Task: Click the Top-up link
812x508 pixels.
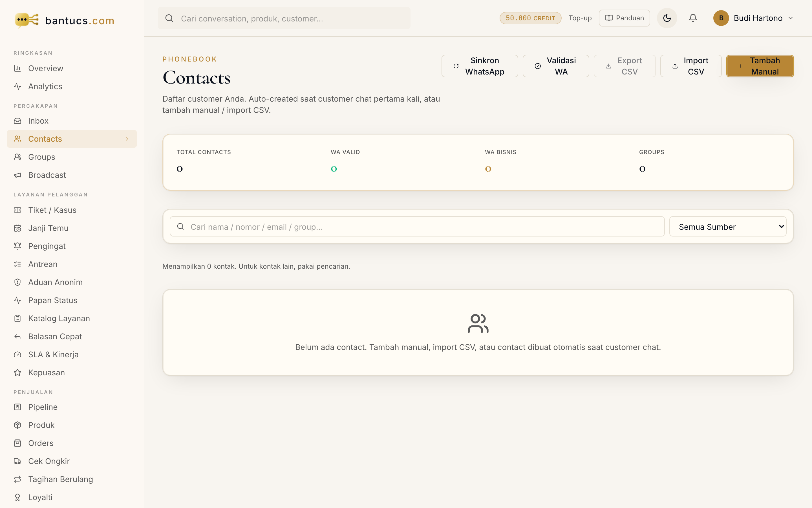Action: click(580, 18)
